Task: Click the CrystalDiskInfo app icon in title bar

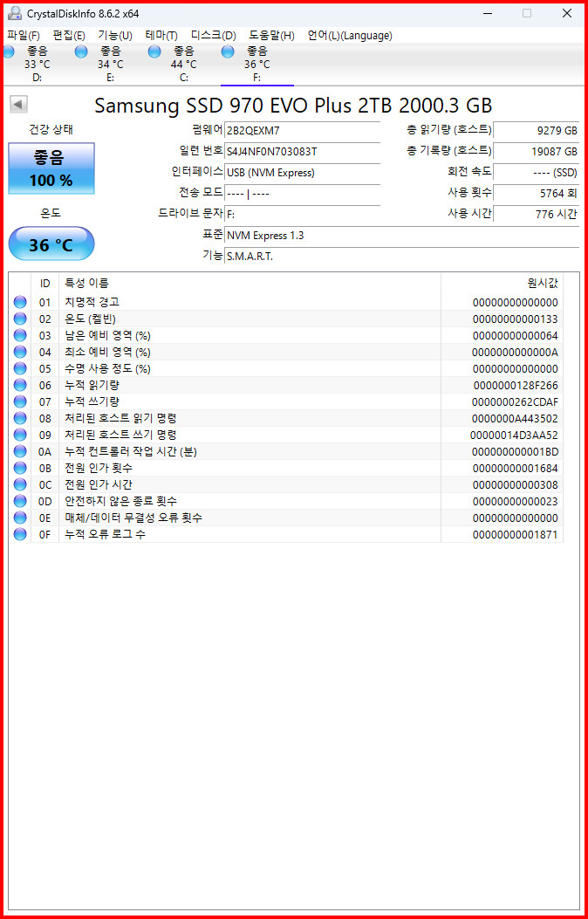Action: click(x=15, y=13)
